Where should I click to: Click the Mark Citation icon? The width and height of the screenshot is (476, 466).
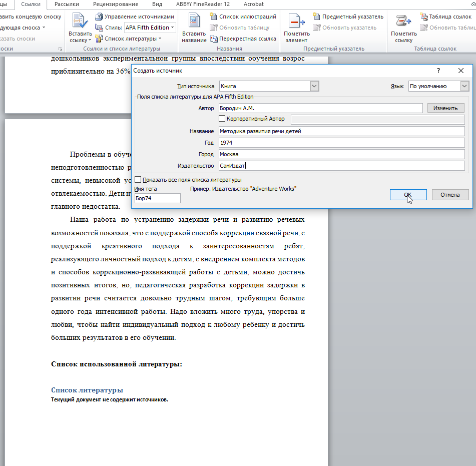click(403, 22)
